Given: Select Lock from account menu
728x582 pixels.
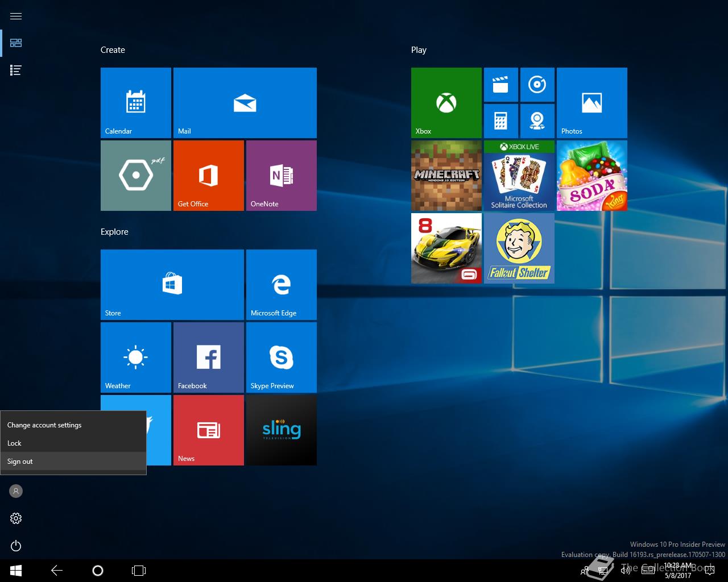Looking at the screenshot, I should click(x=73, y=443).
